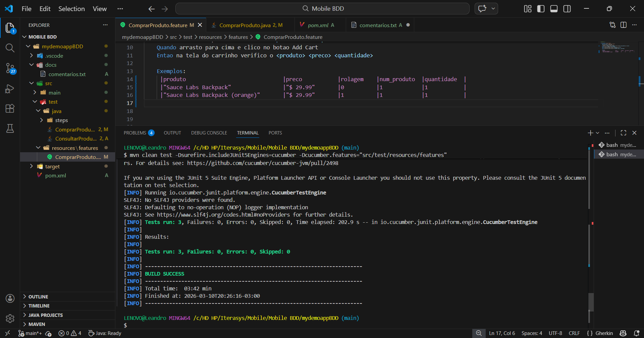Open the View menu
The image size is (644, 338).
click(x=100, y=9)
